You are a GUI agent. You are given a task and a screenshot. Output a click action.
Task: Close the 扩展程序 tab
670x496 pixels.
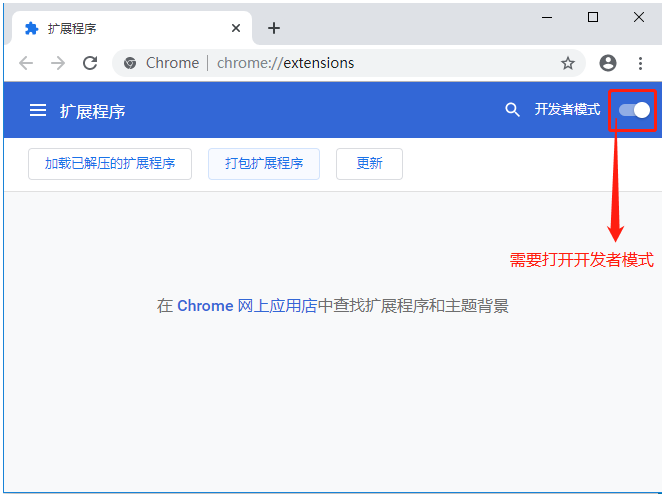pos(236,28)
